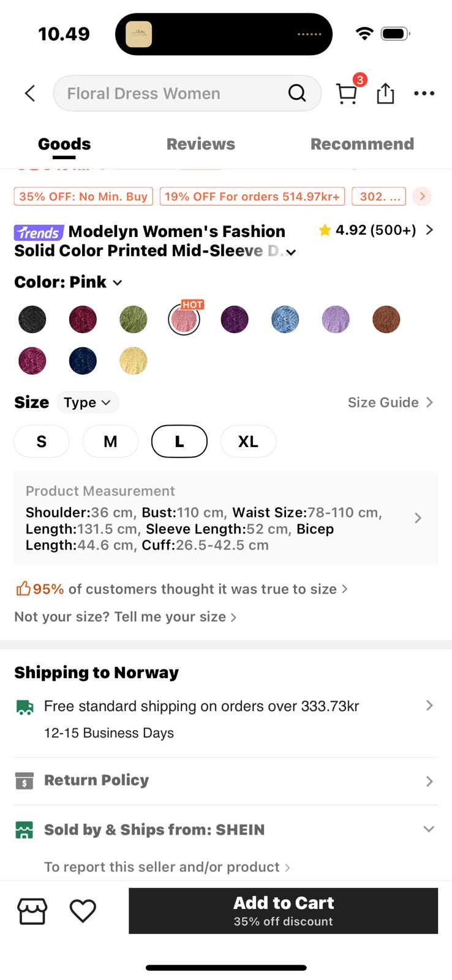The image size is (452, 980).
Task: Select size S
Action: pyautogui.click(x=42, y=441)
